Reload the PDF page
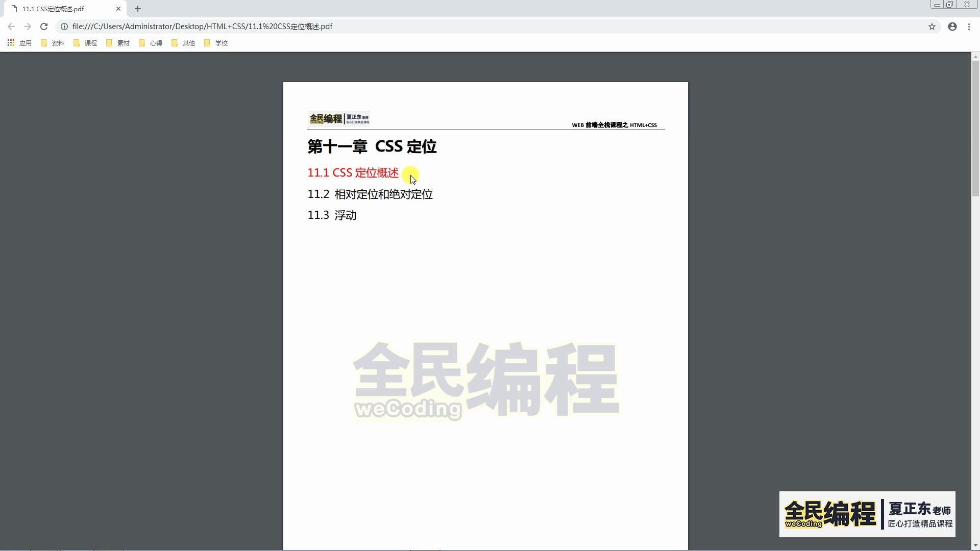The image size is (980, 551). click(44, 27)
